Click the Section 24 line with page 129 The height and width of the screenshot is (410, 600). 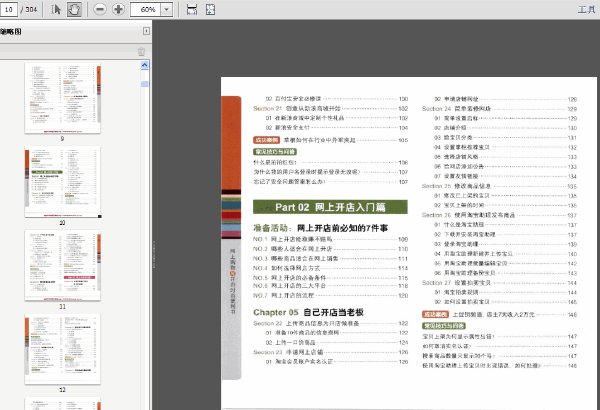[x=499, y=109]
